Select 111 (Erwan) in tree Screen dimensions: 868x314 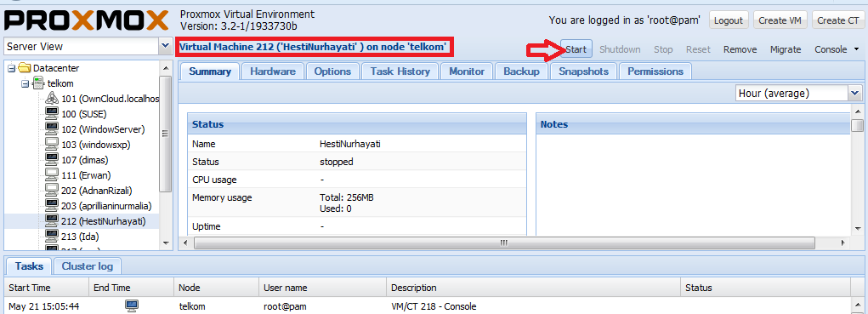click(87, 175)
